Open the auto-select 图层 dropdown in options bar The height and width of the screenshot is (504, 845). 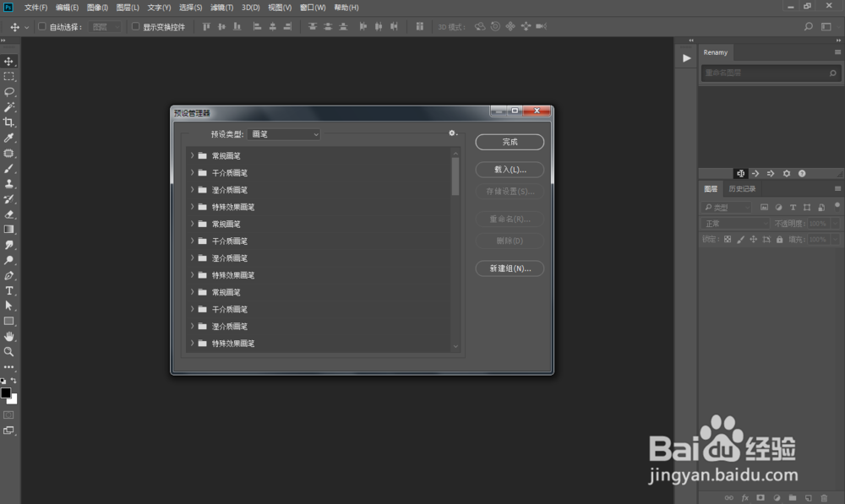tap(106, 26)
